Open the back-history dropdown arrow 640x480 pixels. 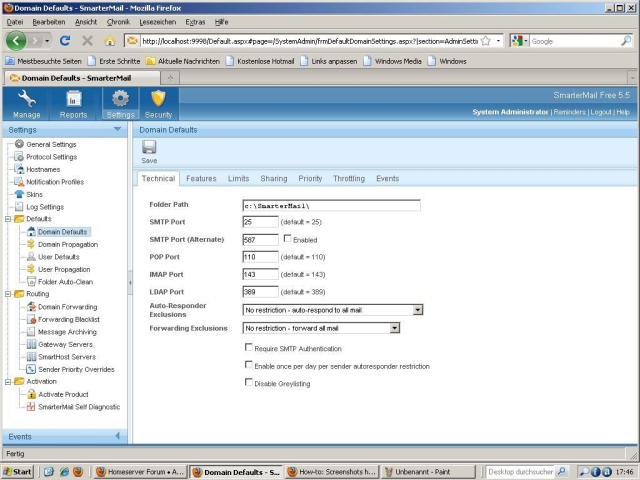click(x=47, y=41)
